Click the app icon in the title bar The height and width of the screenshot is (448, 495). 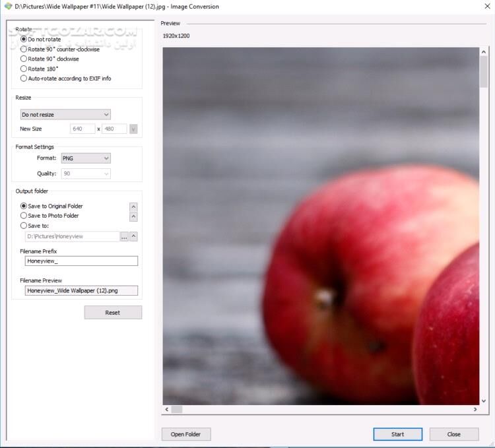[x=7, y=6]
